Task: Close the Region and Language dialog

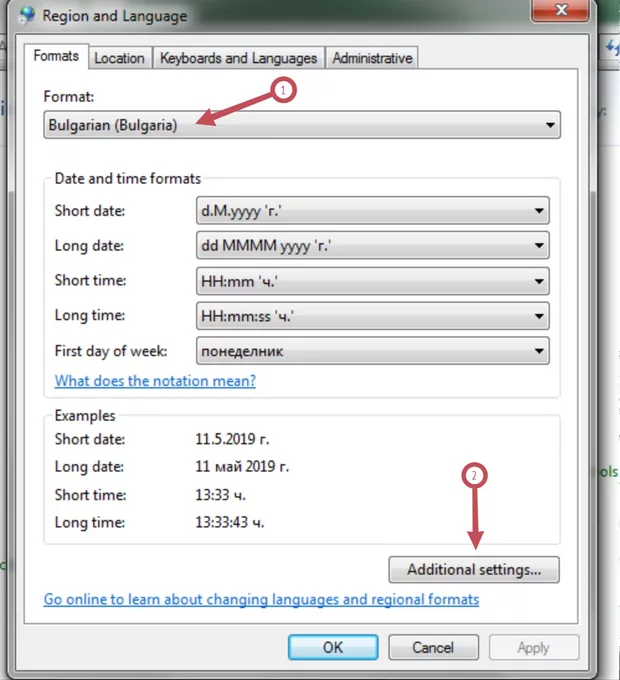Action: tap(560, 10)
